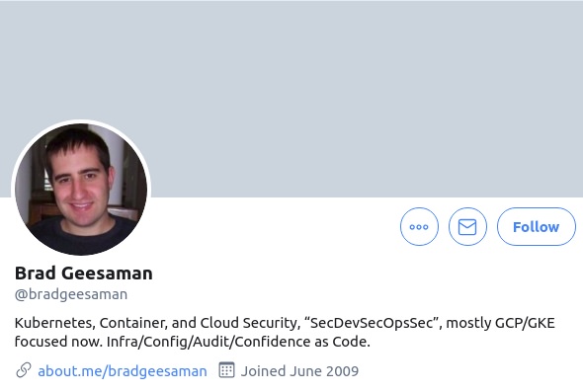
Task: Click the words Cloud Security in the bio
Action: click(x=250, y=323)
